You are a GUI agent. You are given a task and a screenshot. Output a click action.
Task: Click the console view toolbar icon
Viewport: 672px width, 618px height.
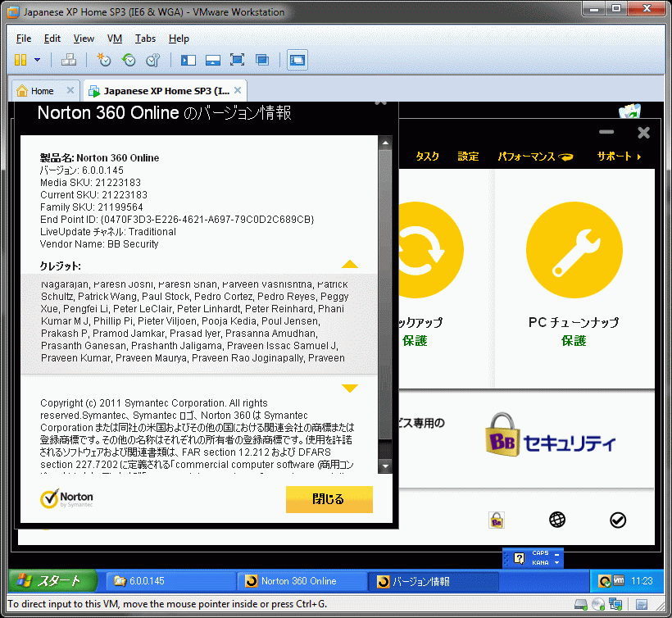pyautogui.click(x=297, y=60)
